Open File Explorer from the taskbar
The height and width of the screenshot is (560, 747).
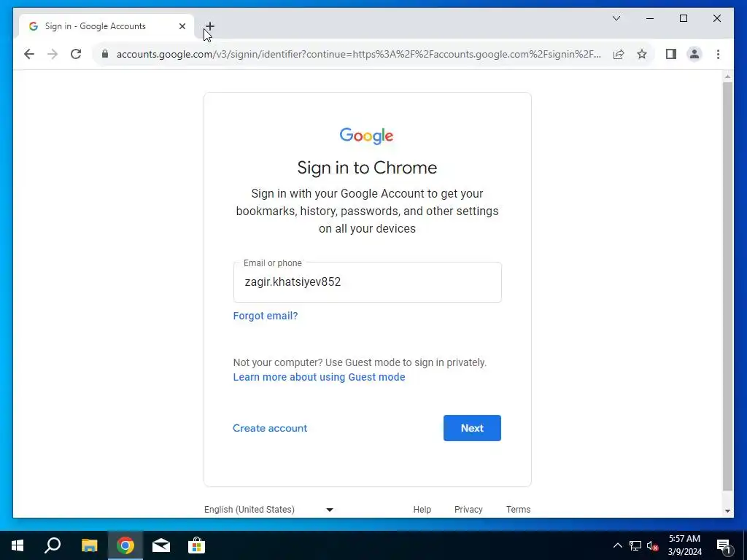point(89,545)
